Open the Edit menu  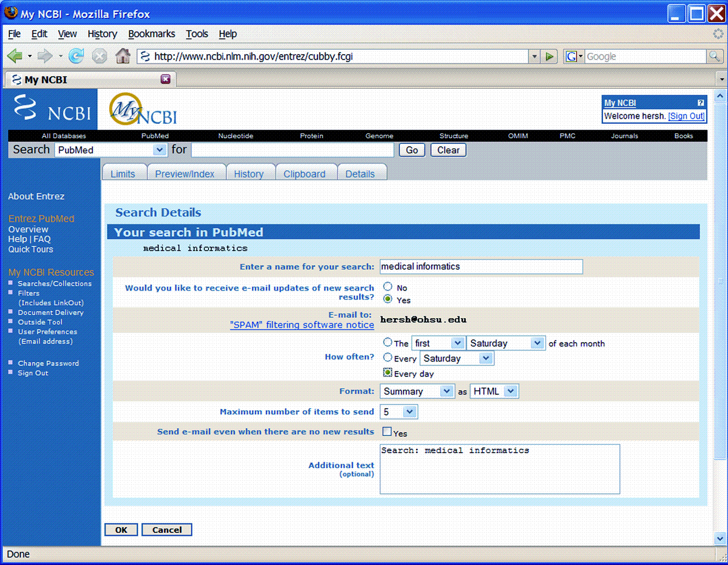39,34
